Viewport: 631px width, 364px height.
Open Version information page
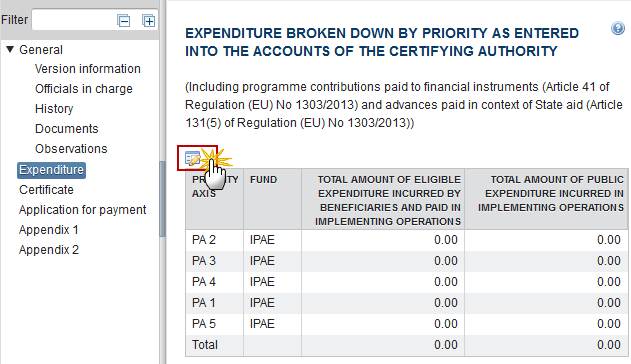[88, 69]
